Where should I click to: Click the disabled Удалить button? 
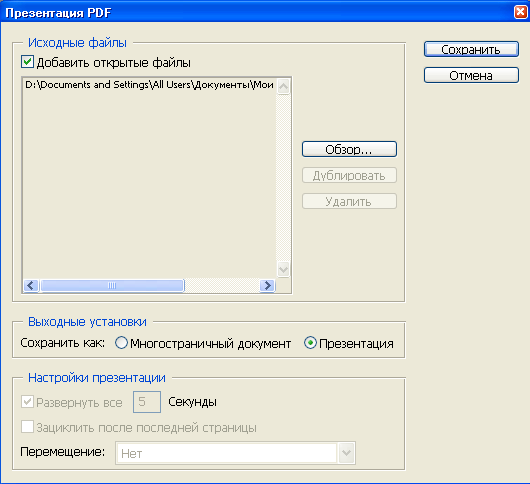[349, 201]
